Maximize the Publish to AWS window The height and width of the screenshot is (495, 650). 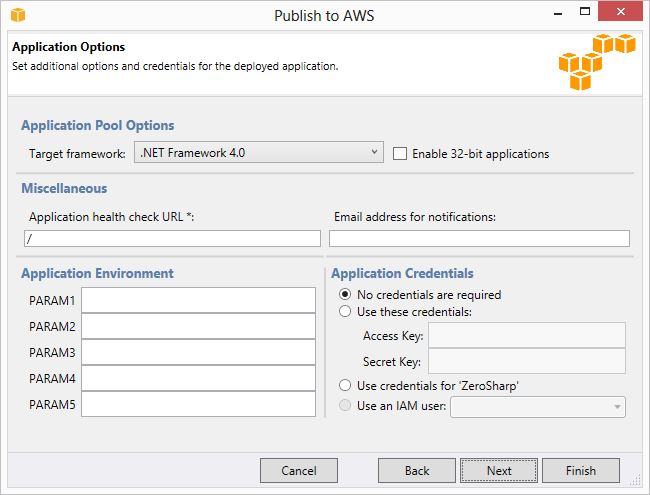coord(585,12)
